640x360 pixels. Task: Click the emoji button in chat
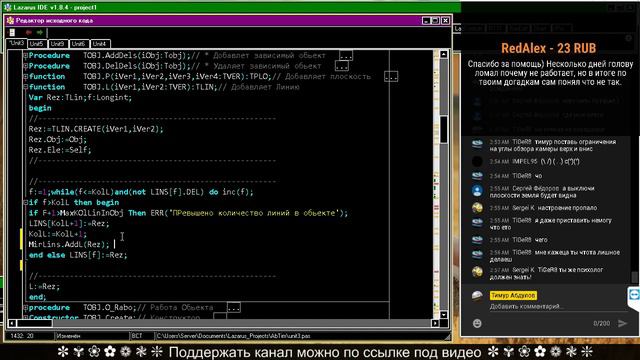tap(477, 324)
